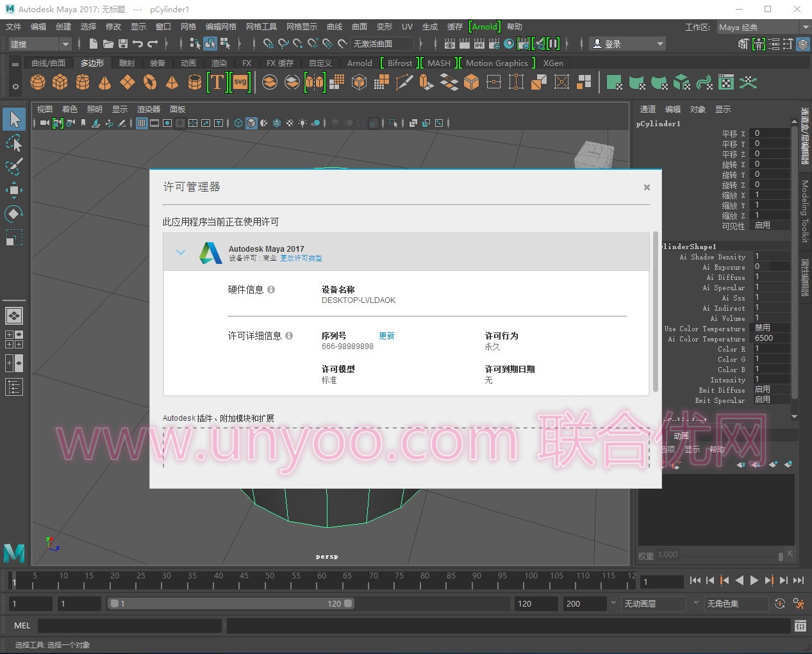
Task: Collapse the Autodesk Maya 2017 license entry
Action: tap(181, 252)
